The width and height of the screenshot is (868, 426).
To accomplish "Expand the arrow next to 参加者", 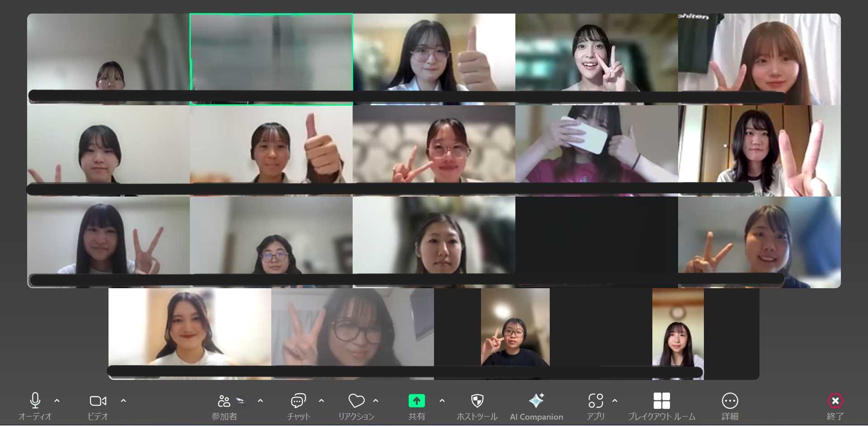I will click(x=260, y=401).
